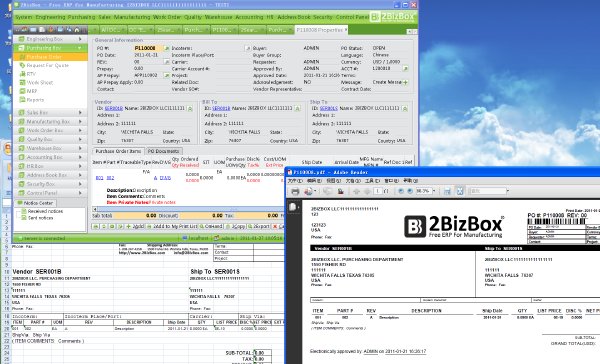Image resolution: width=600 pixels, height=364 pixels.
Task: Open Request For Quote in sidebar
Action: tap(47, 65)
